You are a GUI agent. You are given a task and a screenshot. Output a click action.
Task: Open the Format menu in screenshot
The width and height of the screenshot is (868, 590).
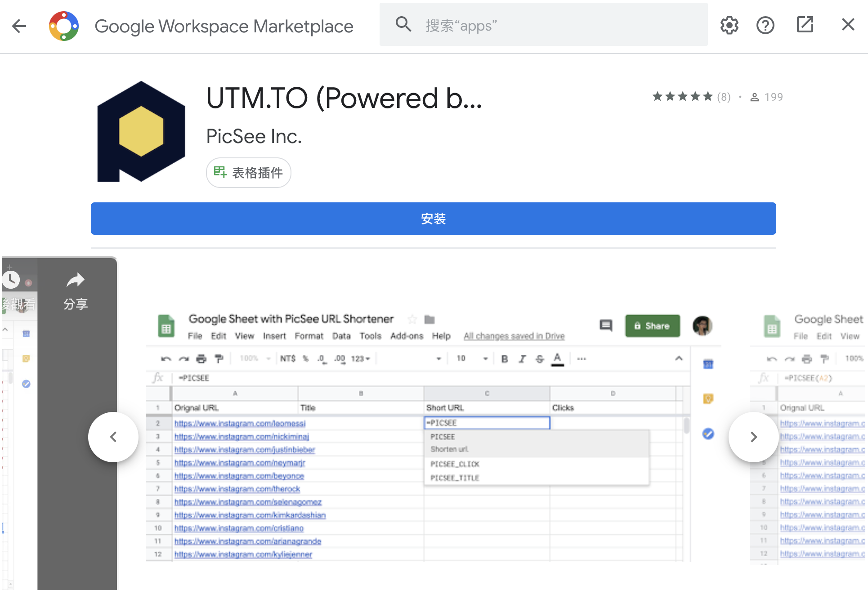coord(309,336)
